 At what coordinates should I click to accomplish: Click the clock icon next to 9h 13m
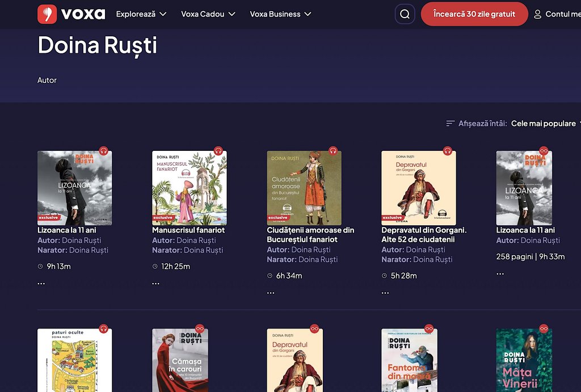pos(40,267)
